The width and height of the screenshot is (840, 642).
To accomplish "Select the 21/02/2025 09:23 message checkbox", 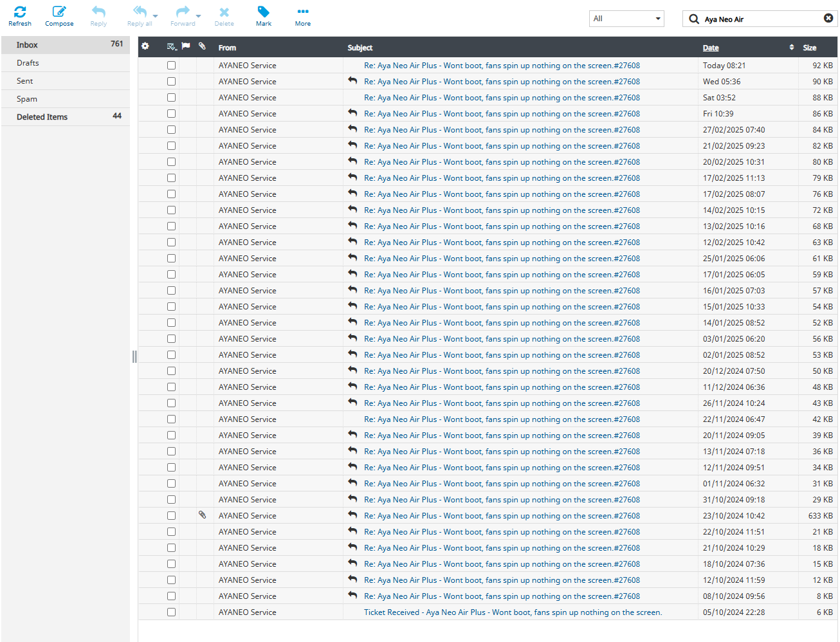I will pos(171,145).
